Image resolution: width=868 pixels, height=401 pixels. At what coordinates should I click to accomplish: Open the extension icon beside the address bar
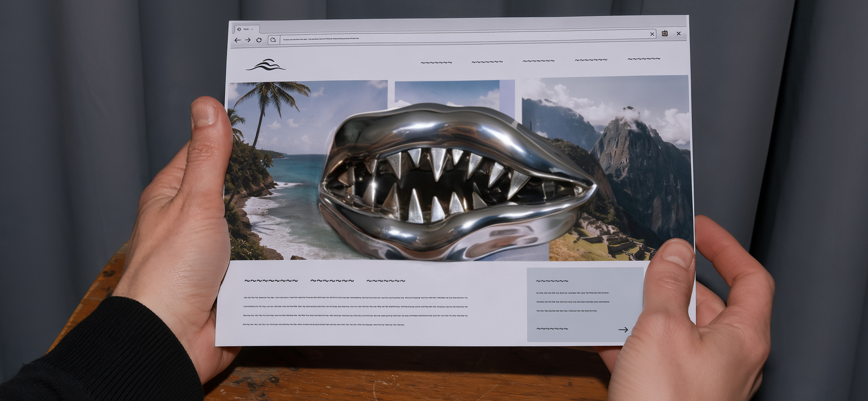665,33
